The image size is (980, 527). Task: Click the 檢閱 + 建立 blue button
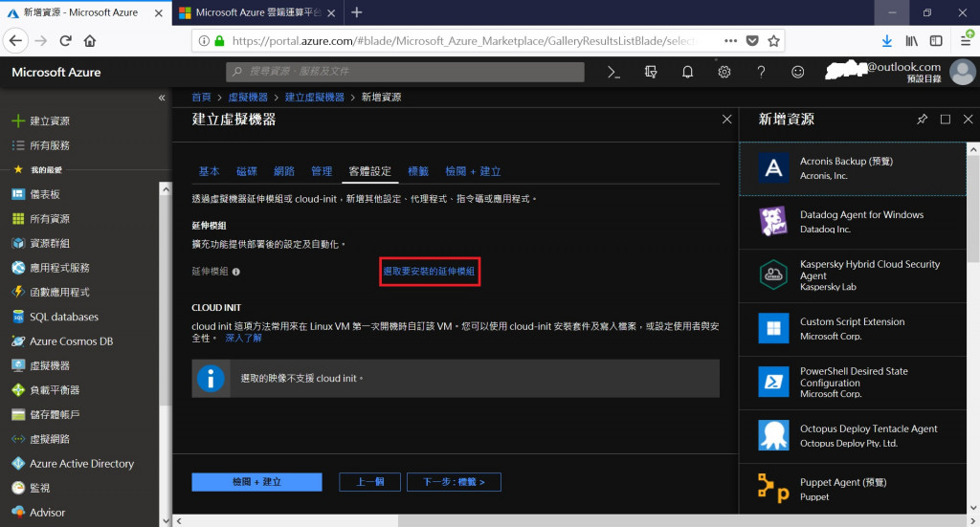coord(256,482)
